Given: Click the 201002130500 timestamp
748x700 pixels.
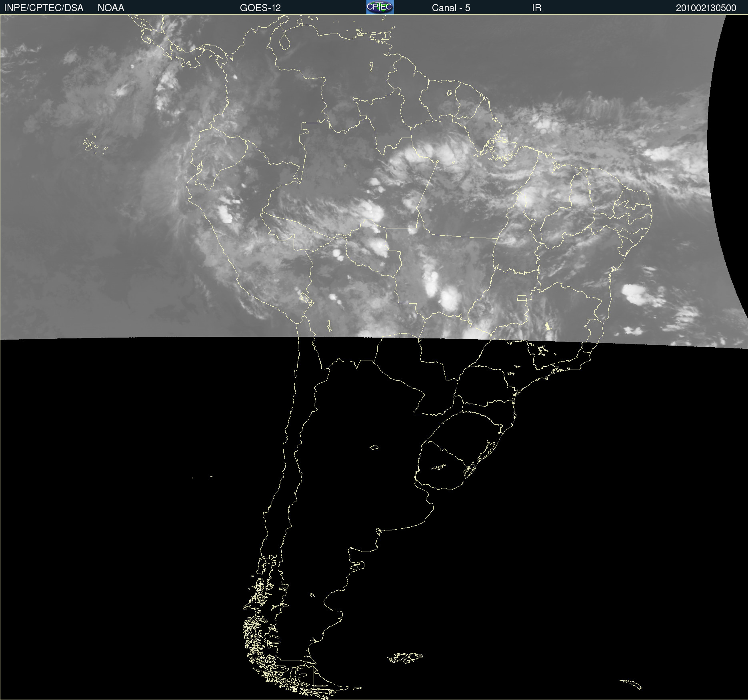Looking at the screenshot, I should click(706, 8).
